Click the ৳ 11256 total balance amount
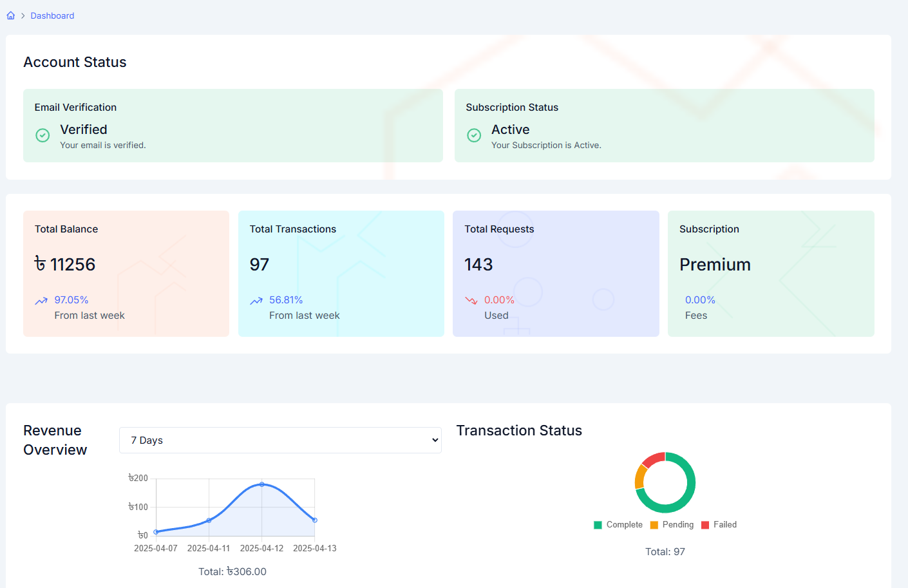 tap(65, 265)
